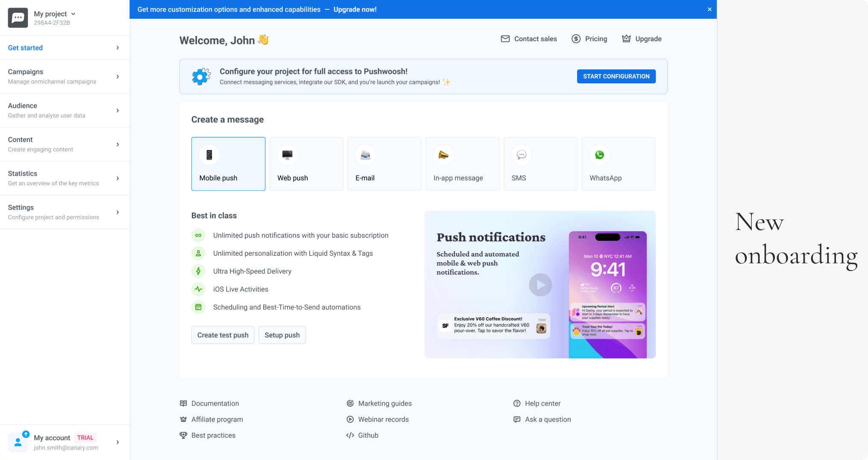Click the Create test push button
This screenshot has height=460, width=868.
point(223,335)
